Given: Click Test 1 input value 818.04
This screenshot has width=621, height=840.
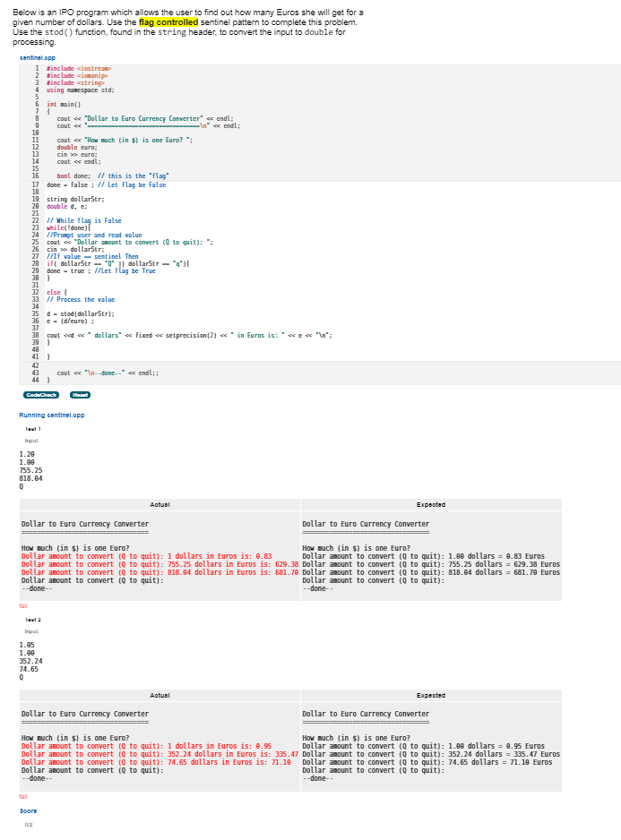Looking at the screenshot, I should pyautogui.click(x=31, y=478).
